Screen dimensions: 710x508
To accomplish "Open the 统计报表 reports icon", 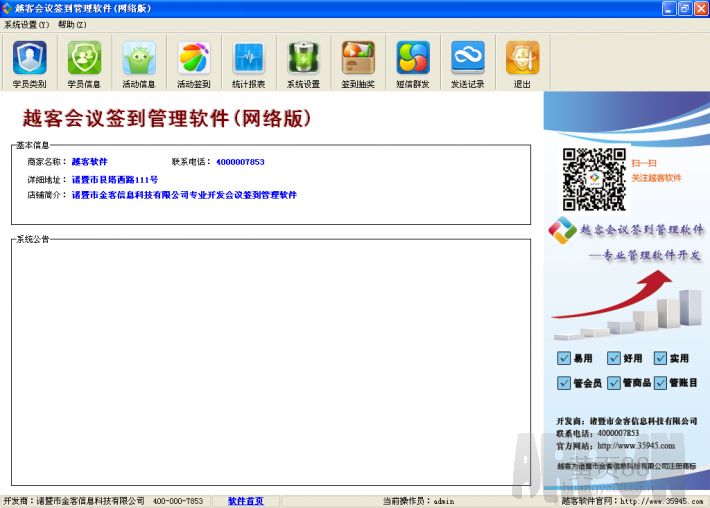I will 249,58.
